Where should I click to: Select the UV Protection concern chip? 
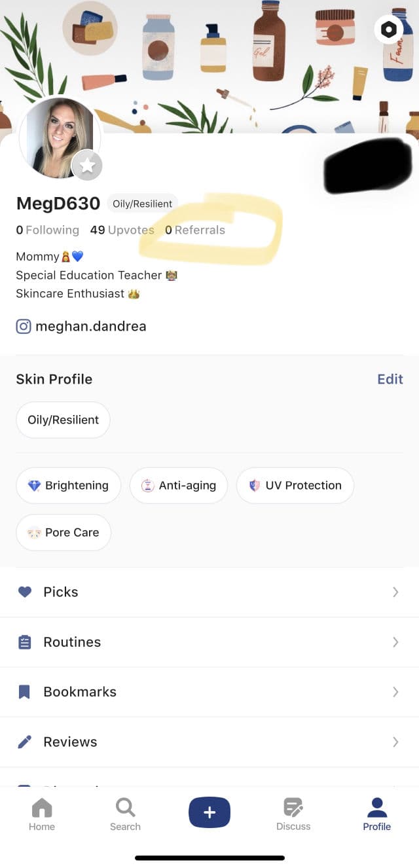click(x=295, y=486)
